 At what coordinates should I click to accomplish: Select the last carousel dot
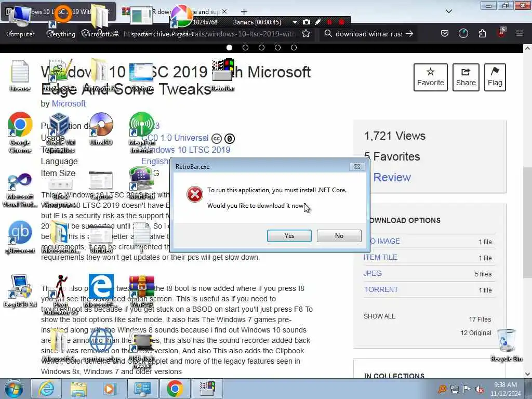coord(294,47)
